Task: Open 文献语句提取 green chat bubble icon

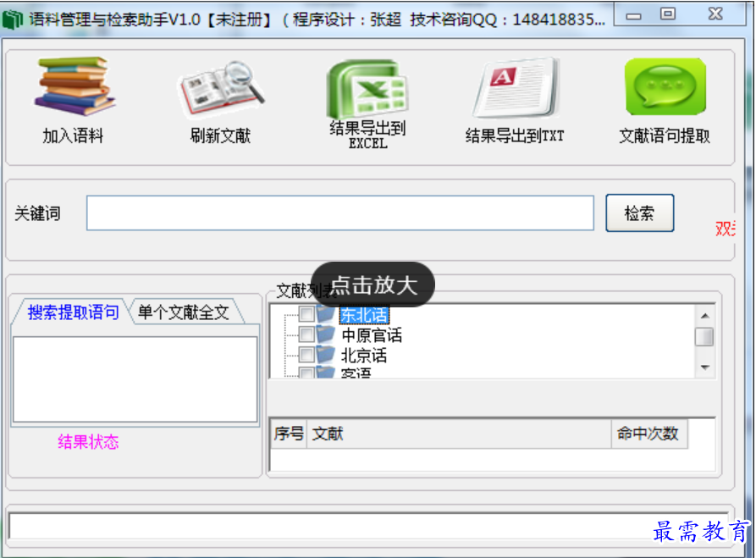Action: pos(665,87)
